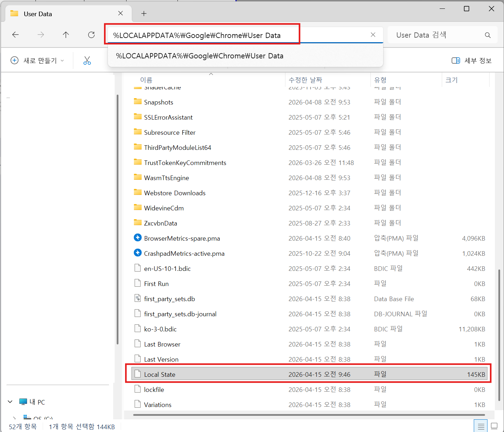Click the file list vertical scrollbar

(499, 335)
